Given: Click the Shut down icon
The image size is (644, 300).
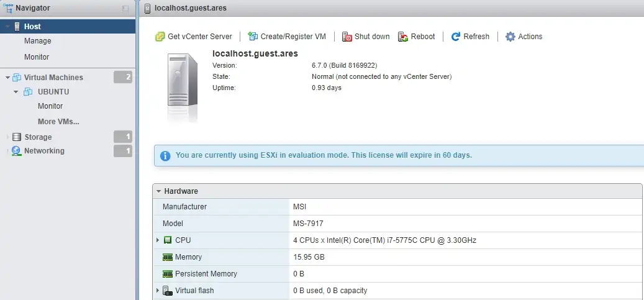Looking at the screenshot, I should (x=347, y=37).
